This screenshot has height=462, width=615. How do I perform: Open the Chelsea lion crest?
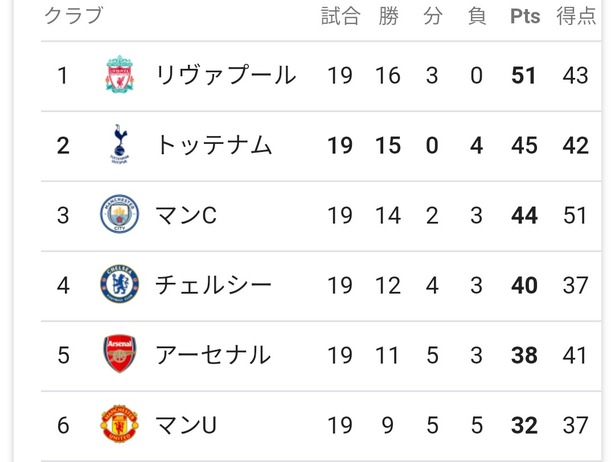(x=120, y=284)
